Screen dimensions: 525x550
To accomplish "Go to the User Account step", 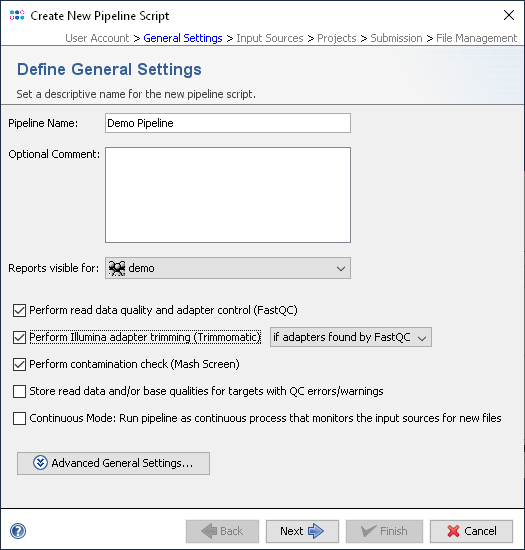I will point(97,38).
